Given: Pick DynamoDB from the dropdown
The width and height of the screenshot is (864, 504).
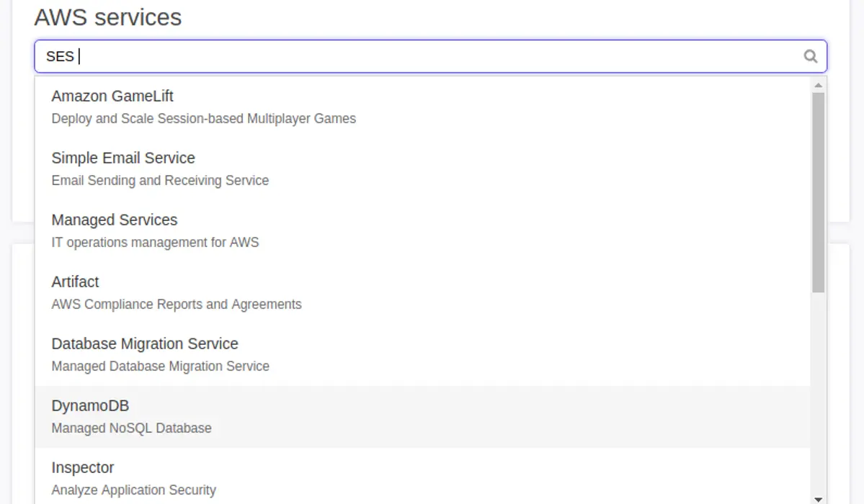Looking at the screenshot, I should [423, 417].
